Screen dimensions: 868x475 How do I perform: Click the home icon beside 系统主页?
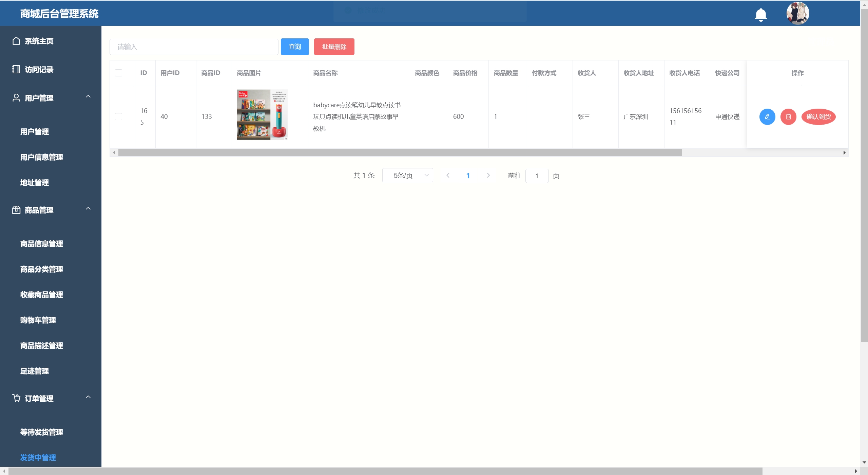(16, 41)
